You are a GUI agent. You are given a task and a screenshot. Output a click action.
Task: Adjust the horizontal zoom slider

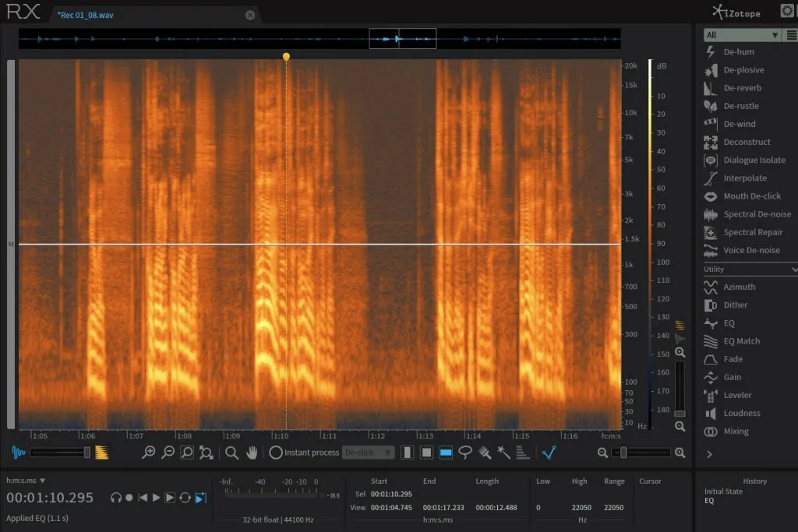click(x=641, y=452)
